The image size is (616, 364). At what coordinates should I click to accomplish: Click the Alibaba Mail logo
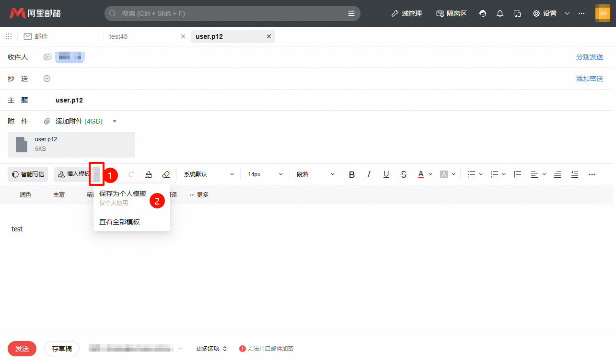coord(35,13)
